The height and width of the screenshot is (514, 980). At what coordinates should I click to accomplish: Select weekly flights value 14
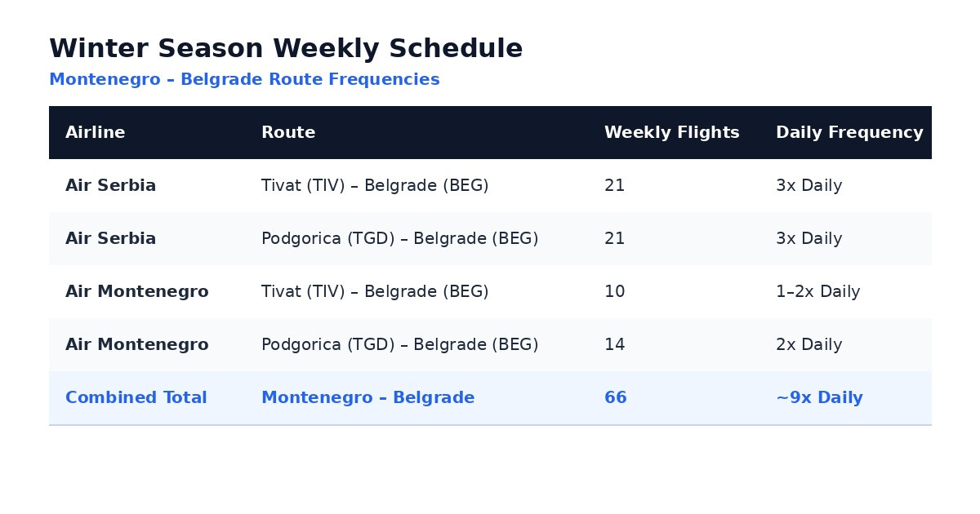click(615, 345)
